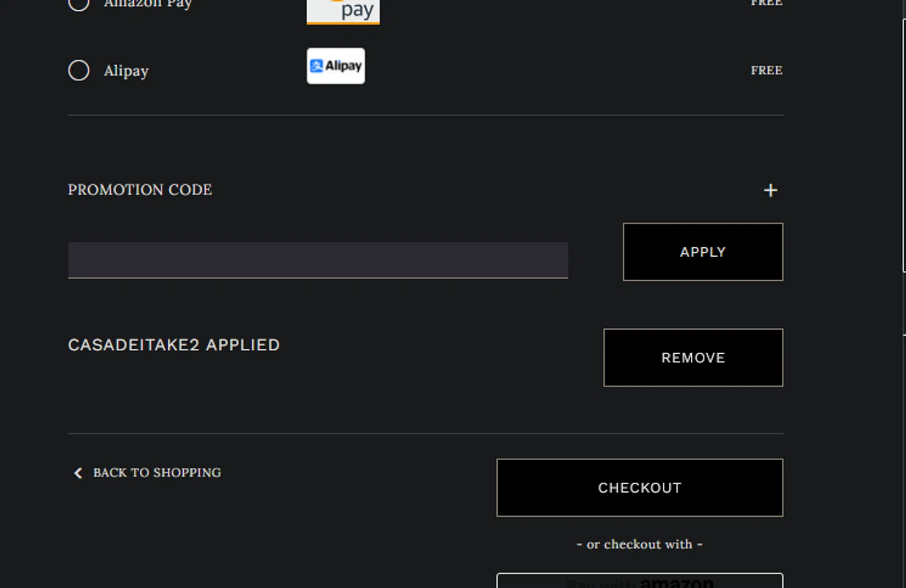Click the "or checkout with" text
This screenshot has width=906, height=588.
click(x=640, y=545)
